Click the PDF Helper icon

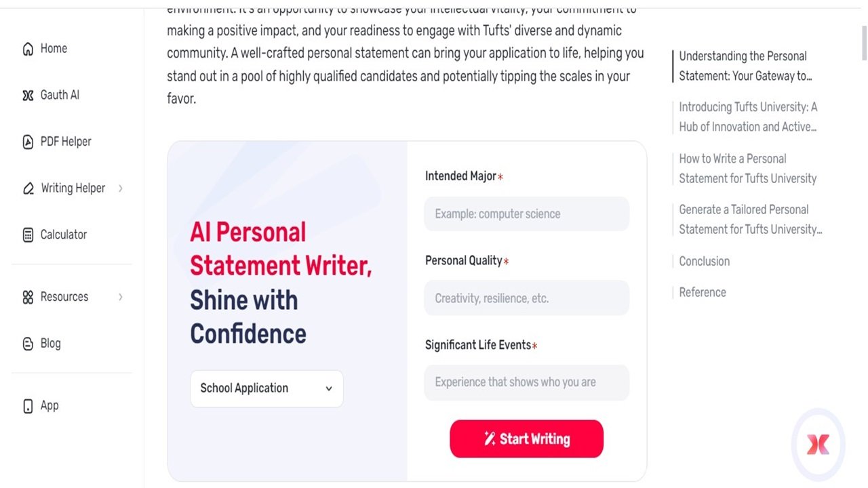click(x=28, y=142)
